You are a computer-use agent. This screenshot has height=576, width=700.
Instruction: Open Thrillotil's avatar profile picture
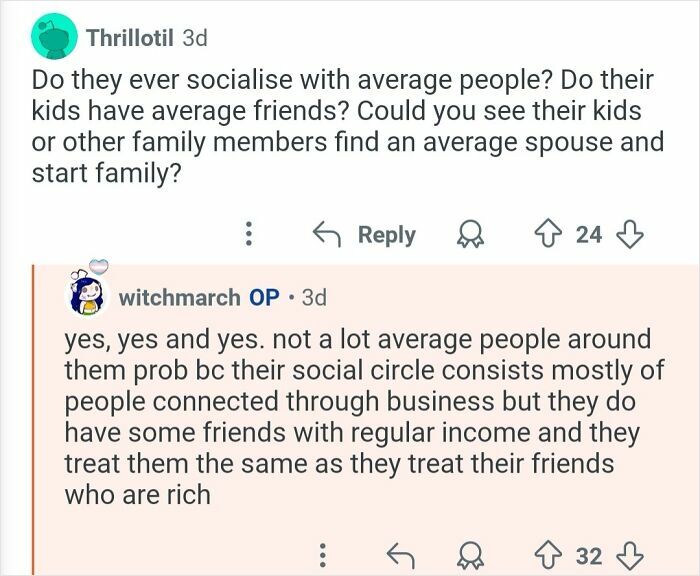[54, 37]
